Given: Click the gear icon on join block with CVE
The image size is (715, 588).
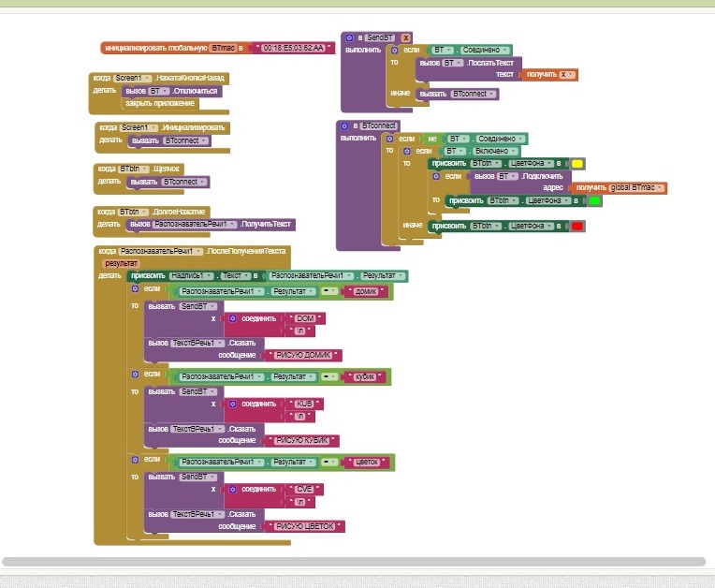Looking at the screenshot, I should point(233,489).
